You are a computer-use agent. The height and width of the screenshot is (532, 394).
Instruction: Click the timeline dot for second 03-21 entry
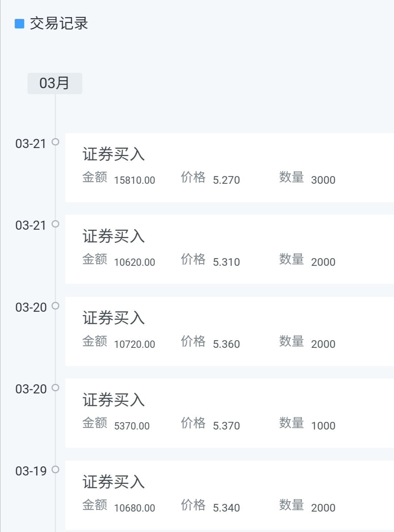(55, 224)
